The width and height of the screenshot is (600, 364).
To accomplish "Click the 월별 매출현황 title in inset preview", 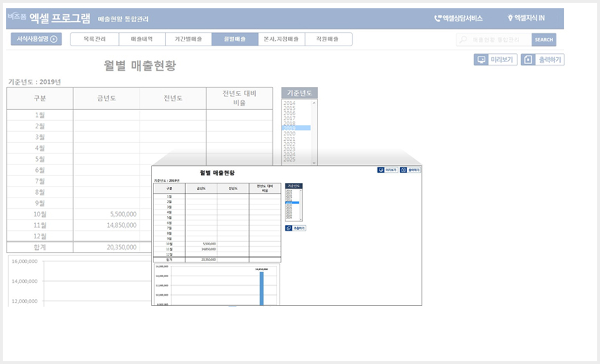I will [217, 173].
